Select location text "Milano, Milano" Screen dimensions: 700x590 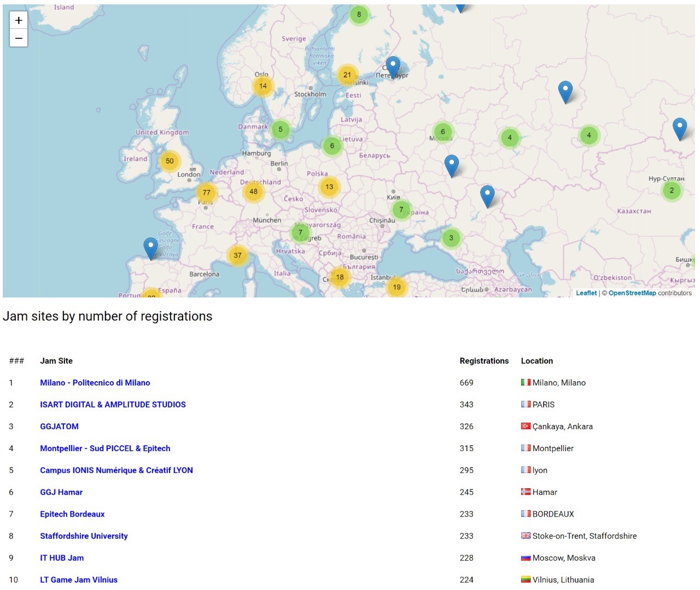(x=559, y=383)
